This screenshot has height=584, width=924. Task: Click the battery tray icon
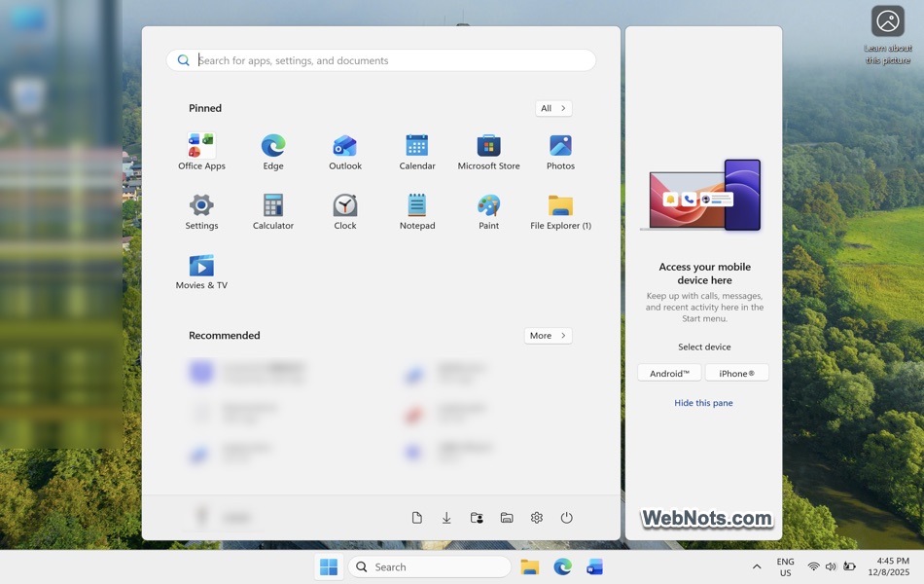point(849,566)
